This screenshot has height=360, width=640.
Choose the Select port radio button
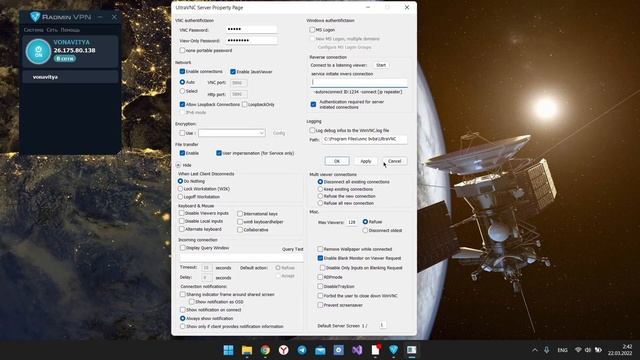coord(182,91)
